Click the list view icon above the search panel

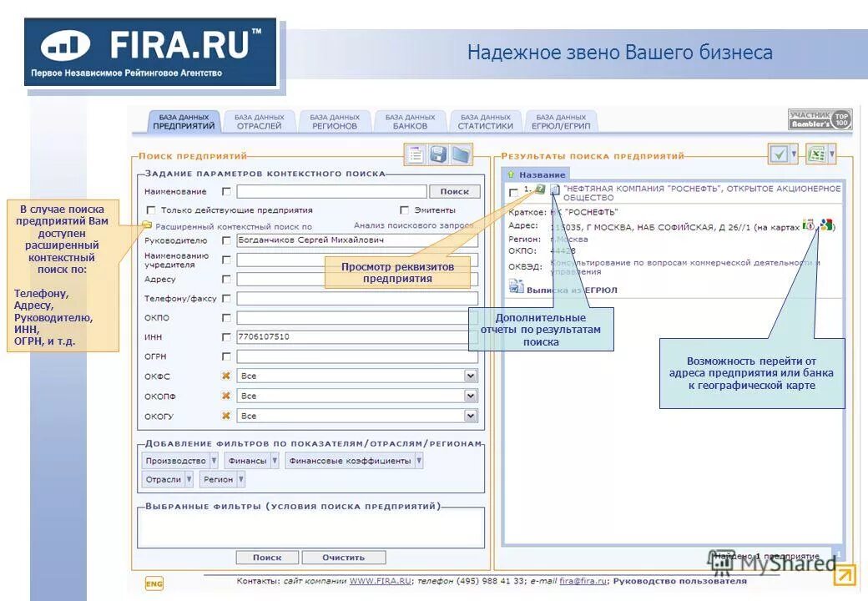415,154
